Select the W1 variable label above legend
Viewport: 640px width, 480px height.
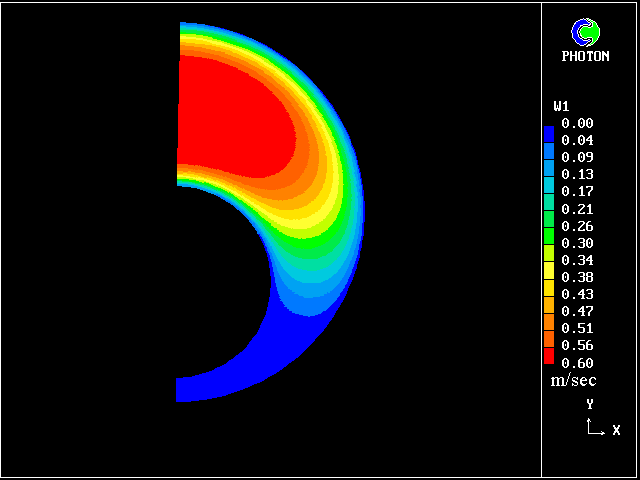pos(561,106)
